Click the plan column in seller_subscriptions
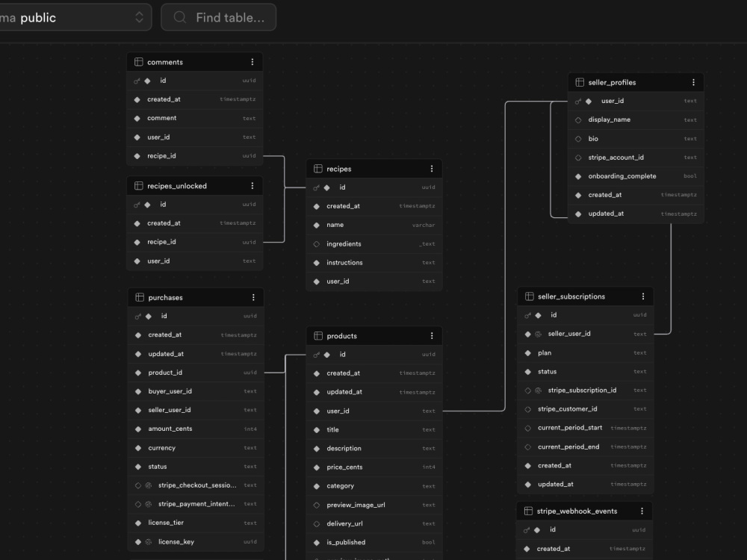Screen dimensions: 747x560 586,353
